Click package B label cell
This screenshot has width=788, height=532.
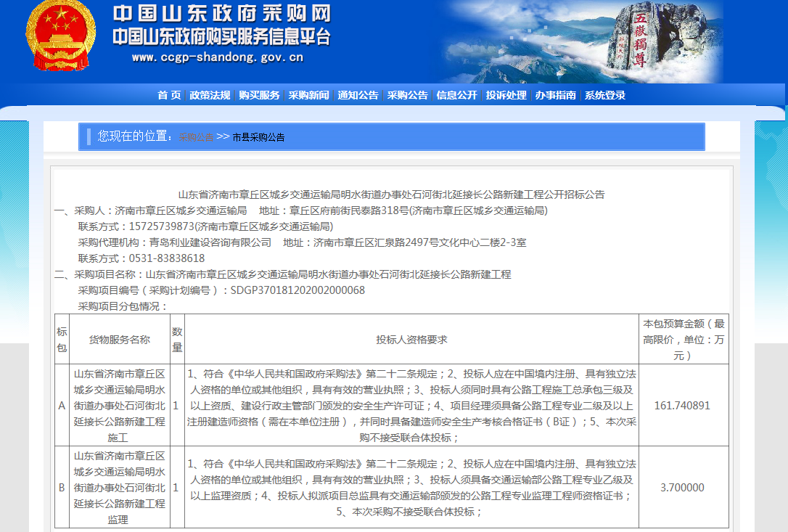(x=62, y=487)
